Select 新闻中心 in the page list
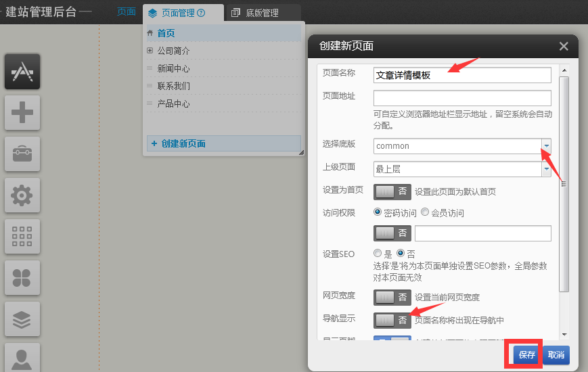The width and height of the screenshot is (588, 372). (173, 68)
